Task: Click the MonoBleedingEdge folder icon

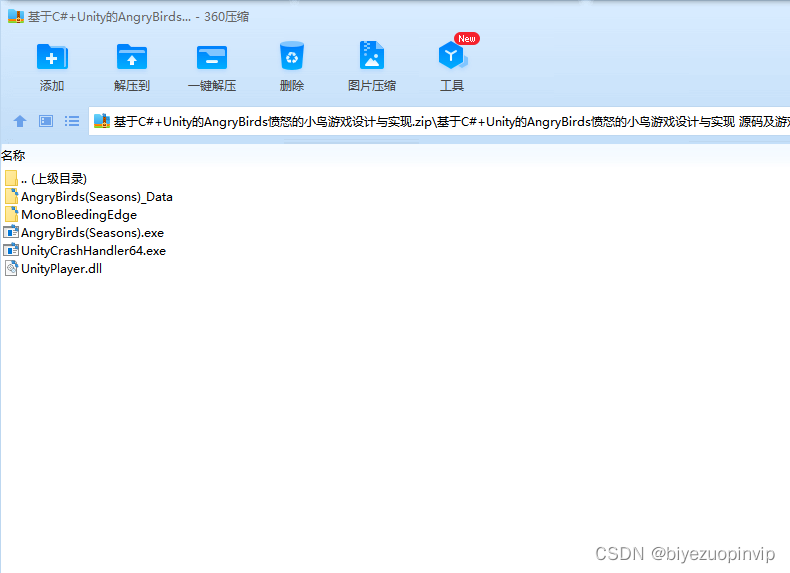Action: tap(11, 215)
